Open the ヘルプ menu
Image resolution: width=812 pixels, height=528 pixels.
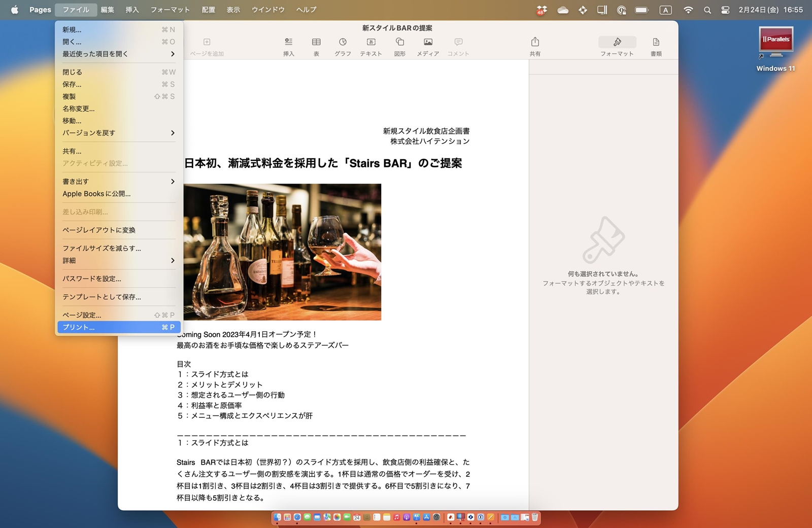pyautogui.click(x=306, y=10)
